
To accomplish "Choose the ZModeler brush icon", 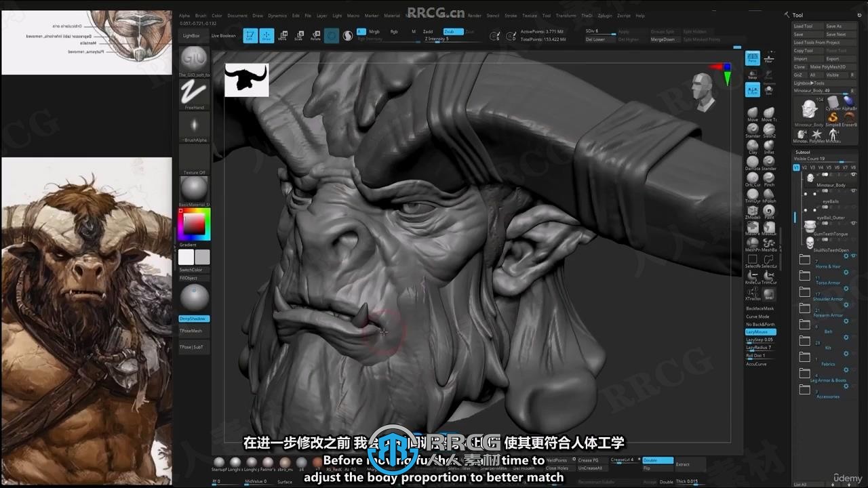I will (753, 211).
